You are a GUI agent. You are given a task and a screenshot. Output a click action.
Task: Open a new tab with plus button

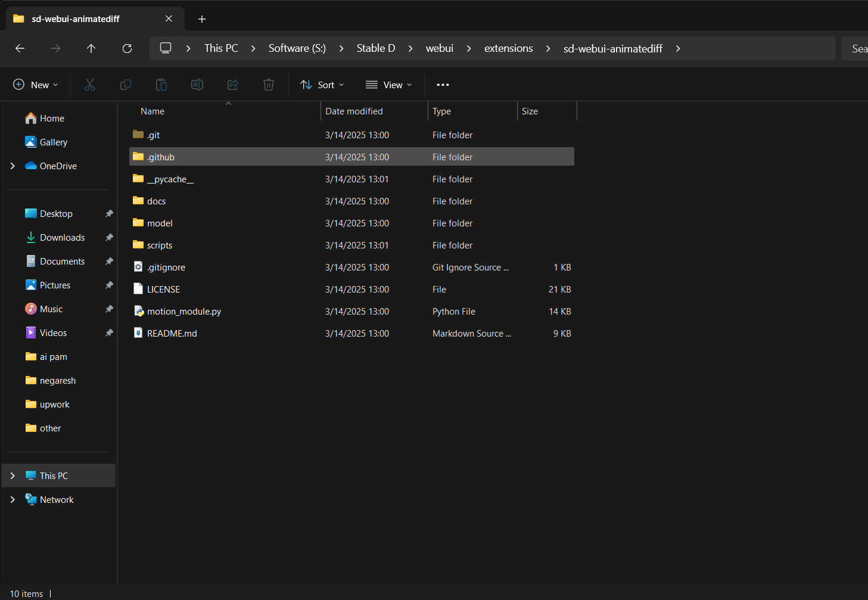(x=202, y=19)
